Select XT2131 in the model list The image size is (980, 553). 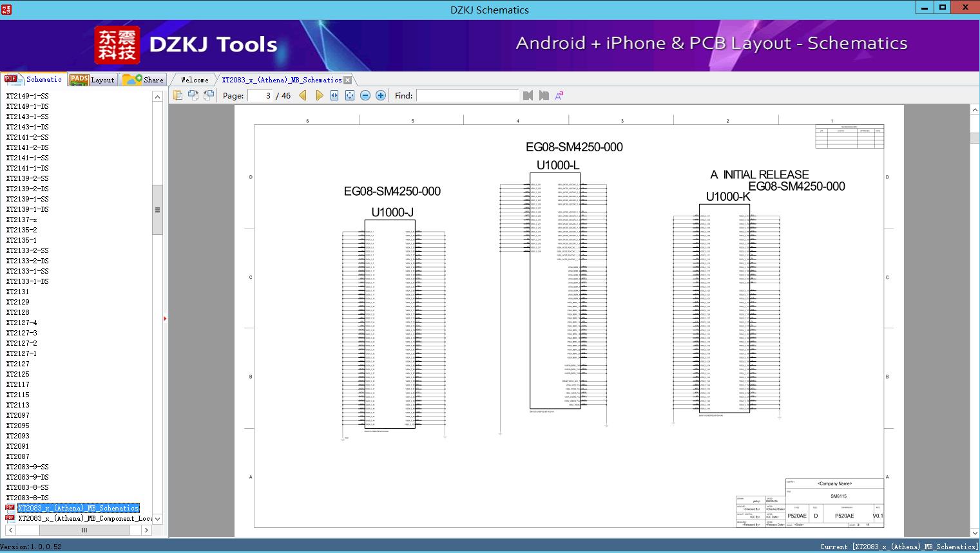17,292
